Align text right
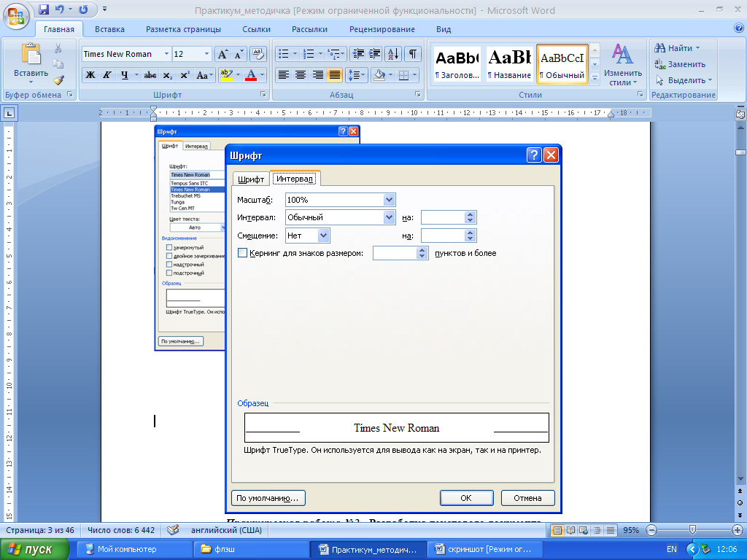The image size is (747, 560). coord(317,75)
